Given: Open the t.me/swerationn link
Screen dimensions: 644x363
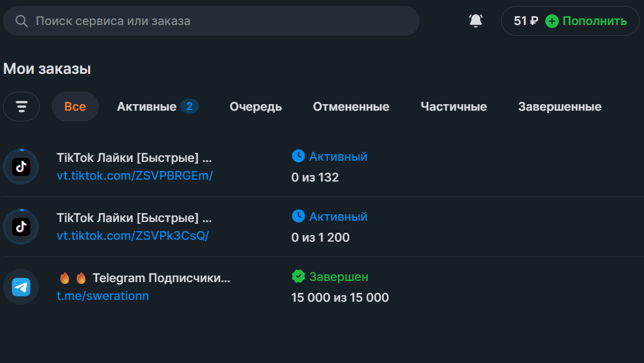Looking at the screenshot, I should point(103,296).
